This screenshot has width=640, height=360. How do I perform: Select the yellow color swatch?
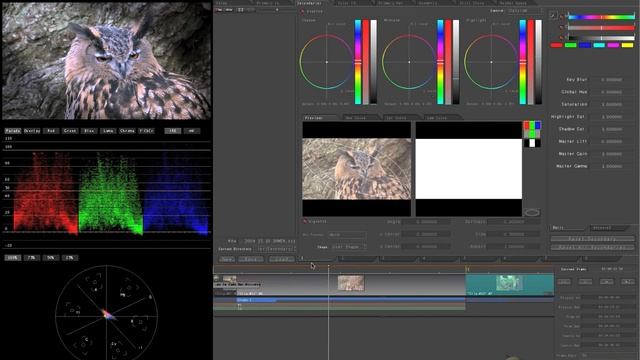(x=627, y=45)
